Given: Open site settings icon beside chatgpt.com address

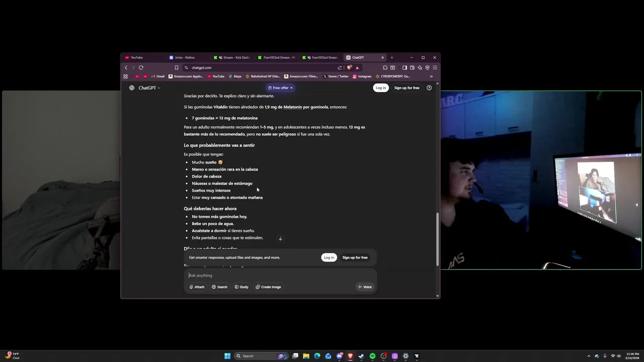Looking at the screenshot, I should 186,67.
